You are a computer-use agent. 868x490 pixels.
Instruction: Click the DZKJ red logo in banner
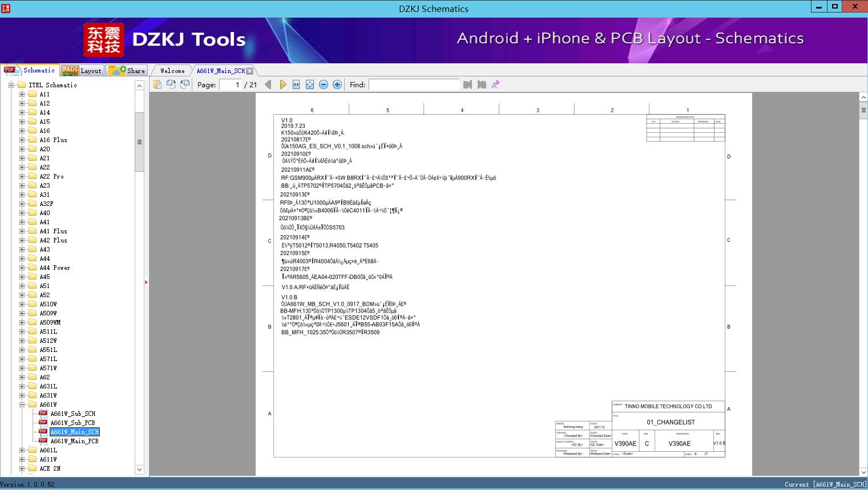(x=104, y=40)
